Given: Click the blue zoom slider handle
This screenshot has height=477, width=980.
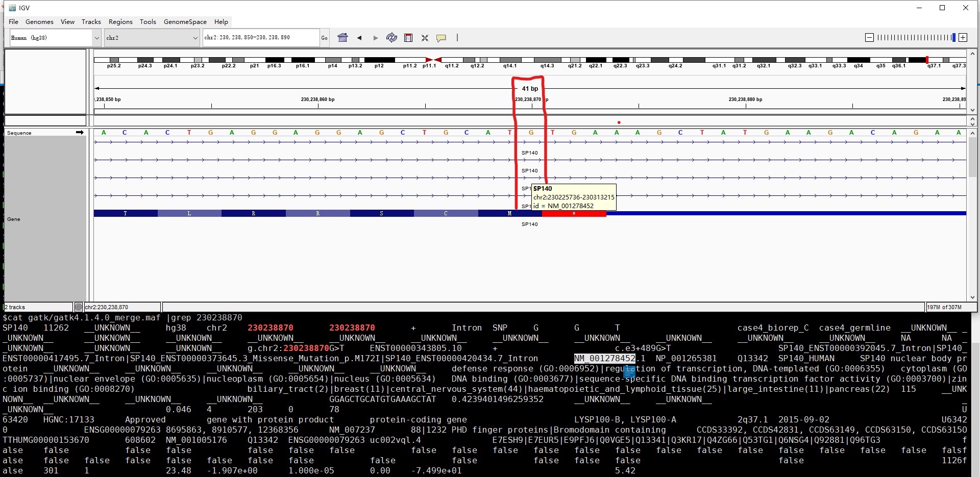Looking at the screenshot, I should pos(954,37).
